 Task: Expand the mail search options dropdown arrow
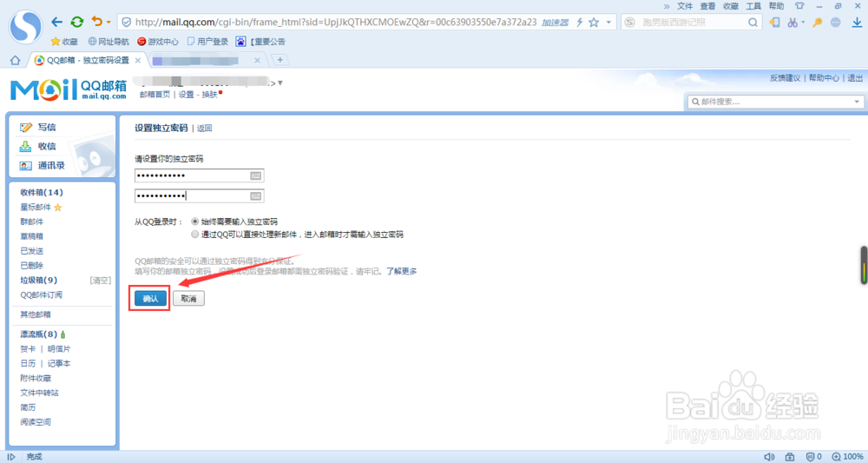[857, 102]
